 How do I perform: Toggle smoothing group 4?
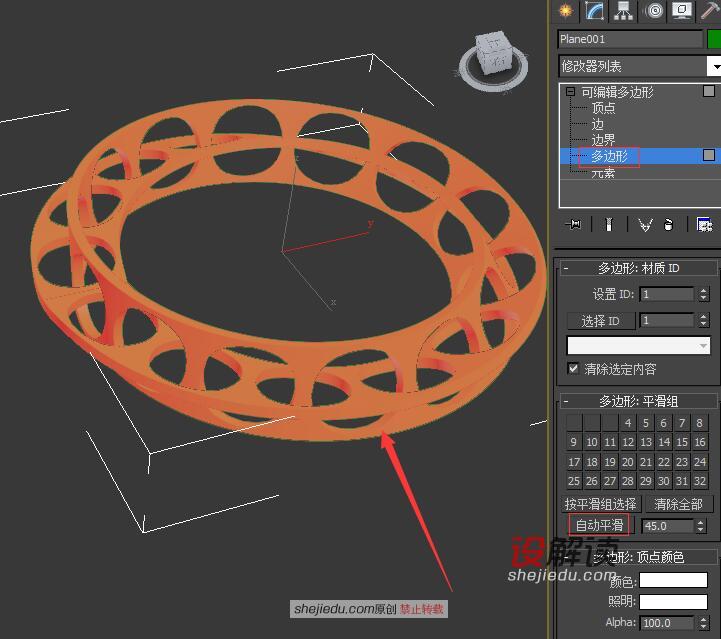[628, 423]
